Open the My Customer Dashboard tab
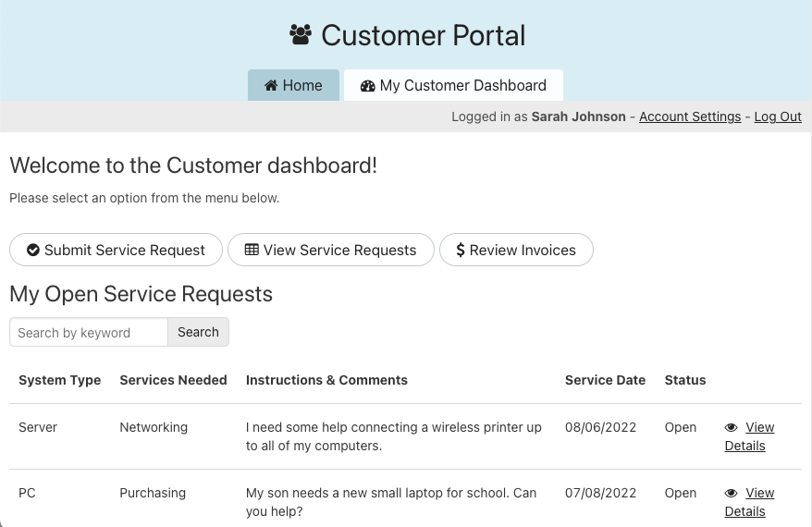This screenshot has height=527, width=812. (453, 86)
